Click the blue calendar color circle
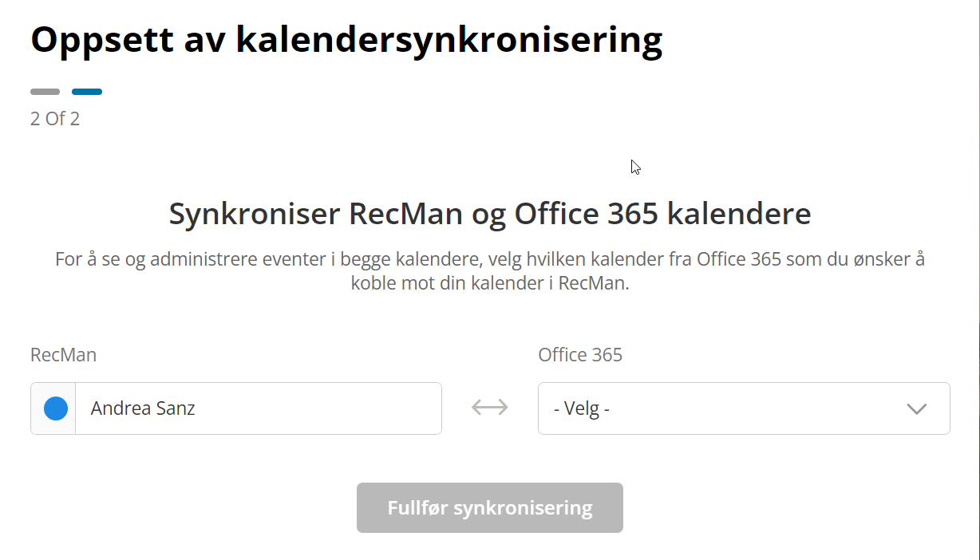The height and width of the screenshot is (560, 980). point(55,408)
